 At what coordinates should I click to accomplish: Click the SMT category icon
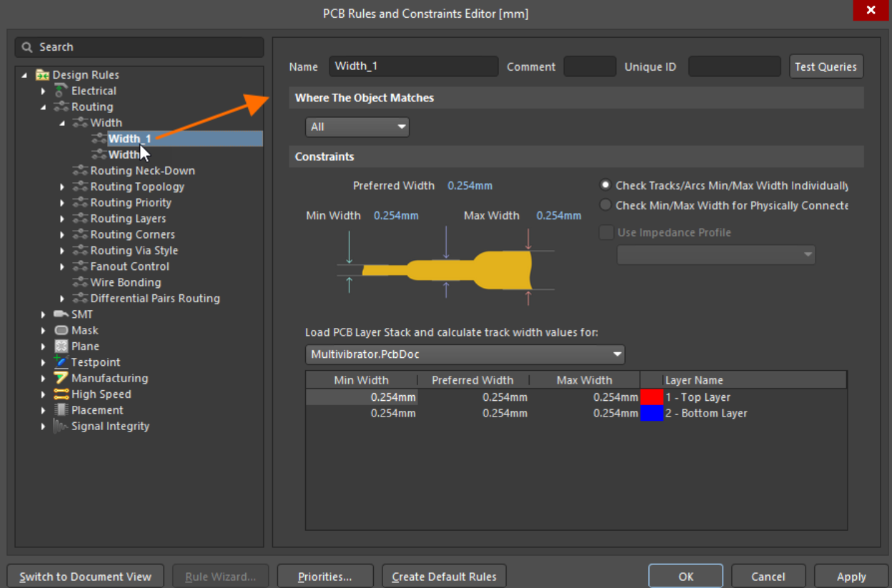coord(61,314)
